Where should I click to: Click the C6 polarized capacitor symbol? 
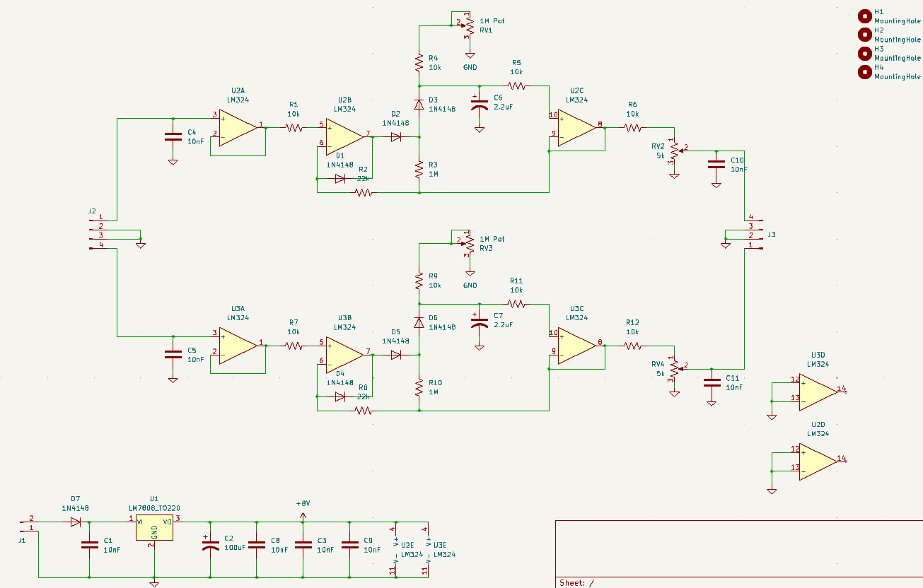click(480, 105)
